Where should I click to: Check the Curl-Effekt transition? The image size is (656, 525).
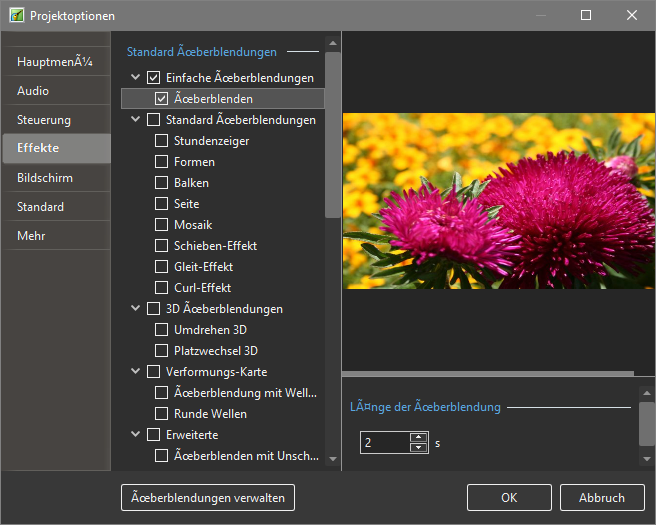[x=161, y=288]
